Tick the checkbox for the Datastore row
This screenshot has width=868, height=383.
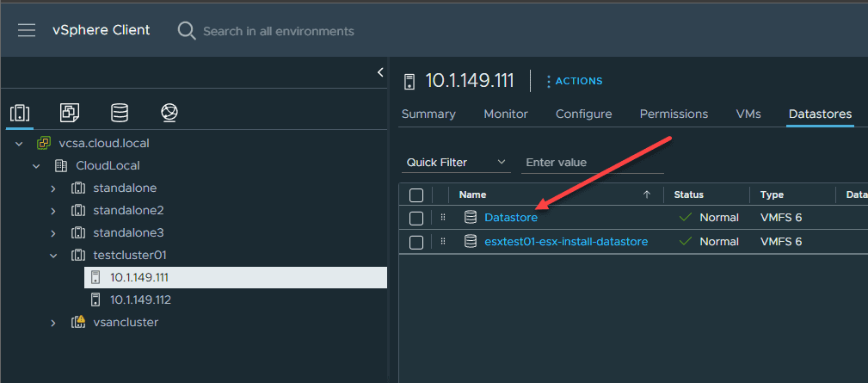pyautogui.click(x=416, y=218)
